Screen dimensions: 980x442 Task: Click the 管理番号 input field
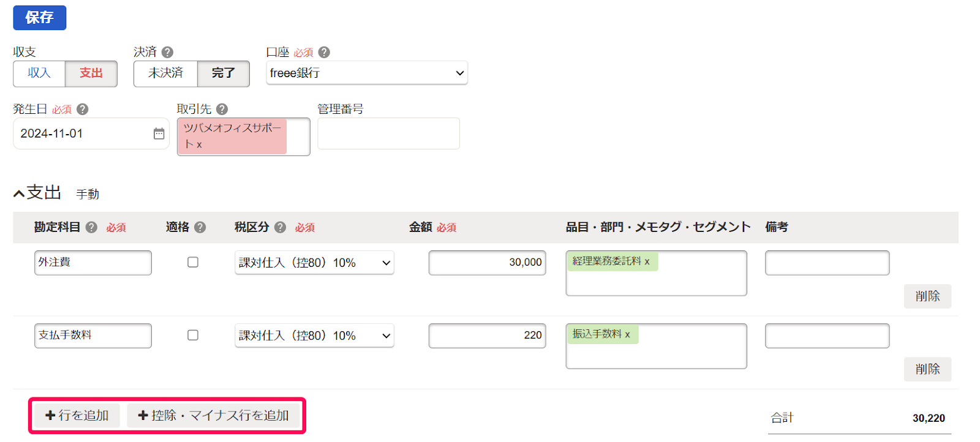coord(388,133)
